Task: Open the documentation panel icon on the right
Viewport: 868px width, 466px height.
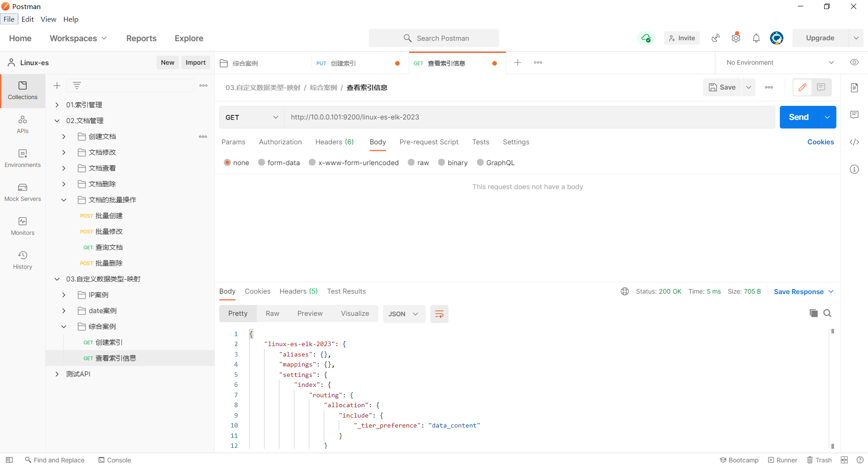Action: (x=854, y=87)
